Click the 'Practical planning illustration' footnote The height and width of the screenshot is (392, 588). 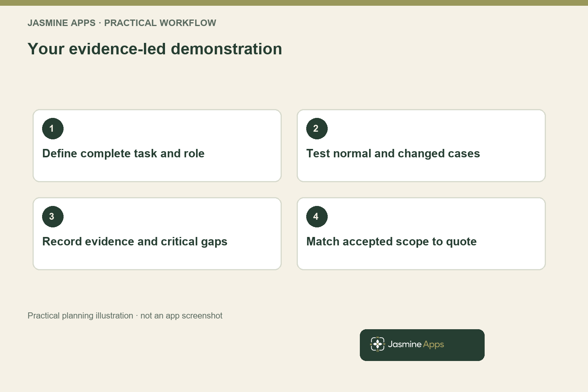[125, 316]
